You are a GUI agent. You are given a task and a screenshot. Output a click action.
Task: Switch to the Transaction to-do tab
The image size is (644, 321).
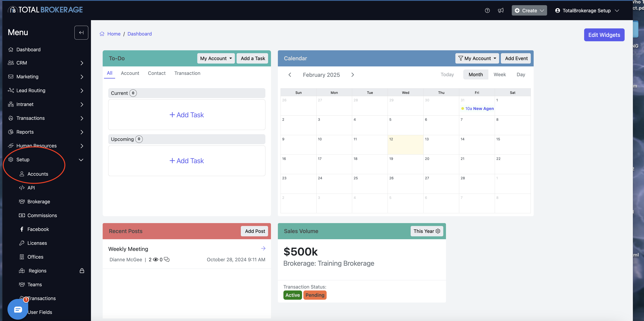coord(187,73)
